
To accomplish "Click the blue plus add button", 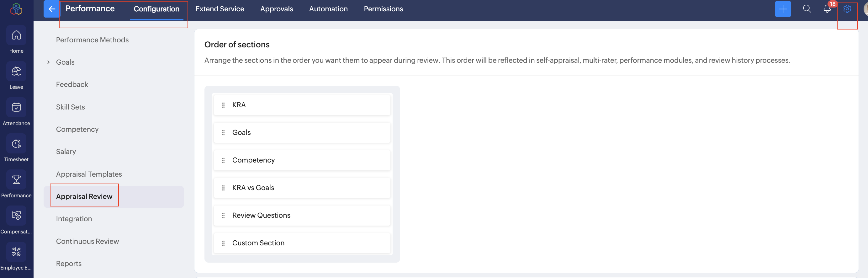I will click(783, 9).
